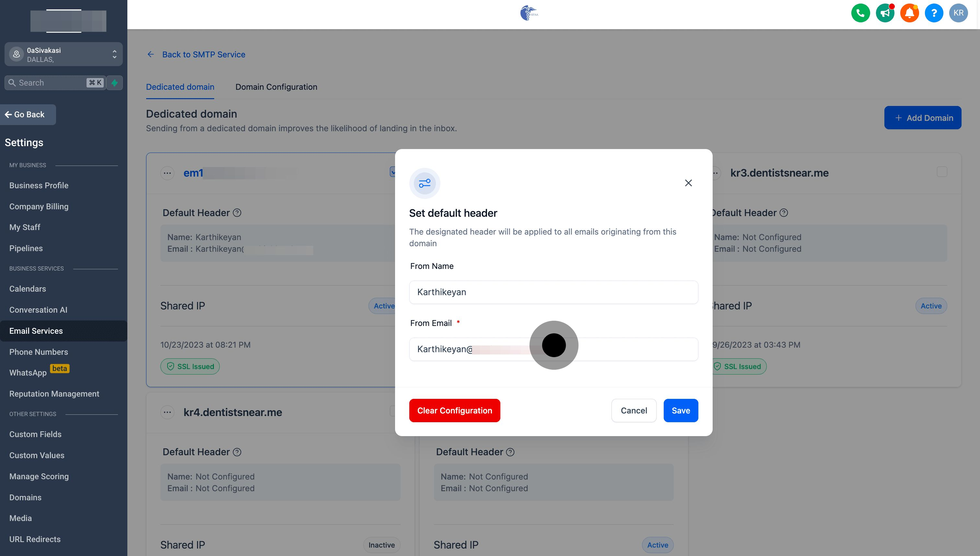Click the green phone dialer icon
The height and width of the screenshot is (556, 980).
pos(860,13)
